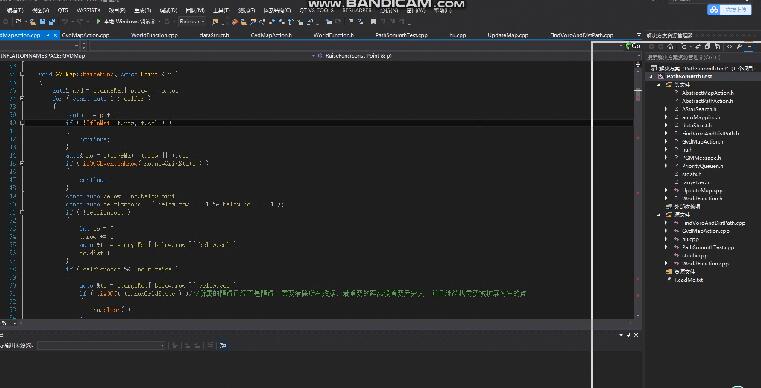Click the Save All toolbar icon
Image resolution: width=761 pixels, height=388 pixels.
(51, 22)
